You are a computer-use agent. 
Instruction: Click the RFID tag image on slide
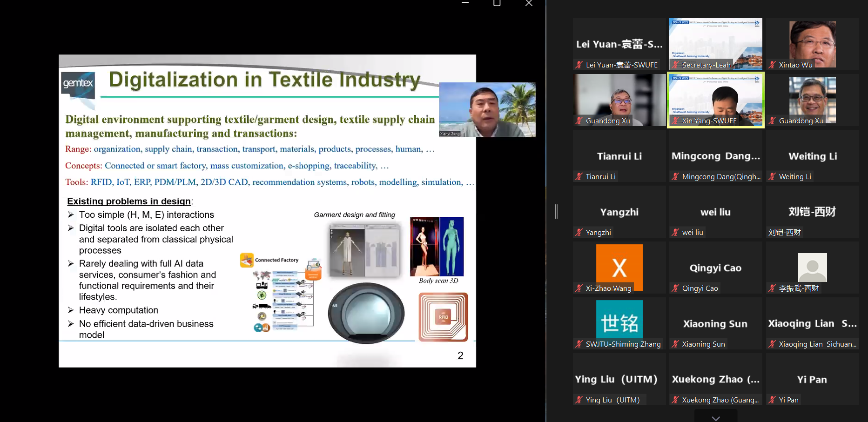pos(443,317)
